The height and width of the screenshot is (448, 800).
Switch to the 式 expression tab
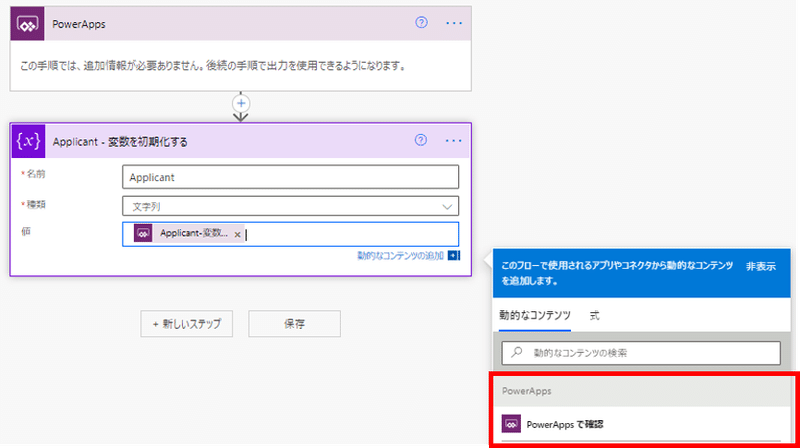click(x=594, y=315)
